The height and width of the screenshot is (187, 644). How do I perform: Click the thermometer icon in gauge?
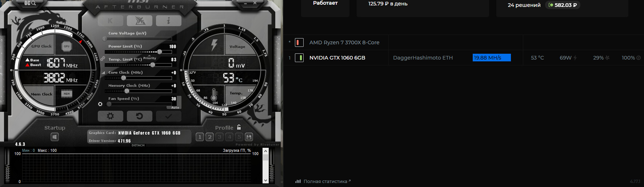pos(214,95)
